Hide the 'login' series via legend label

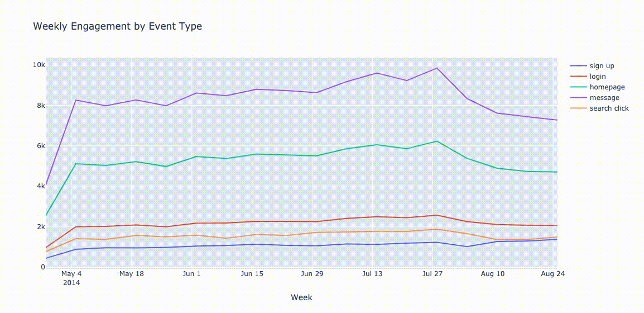[x=597, y=77]
